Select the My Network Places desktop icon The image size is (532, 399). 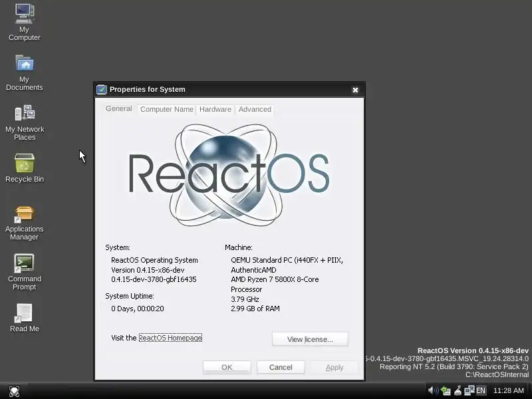[x=25, y=122]
